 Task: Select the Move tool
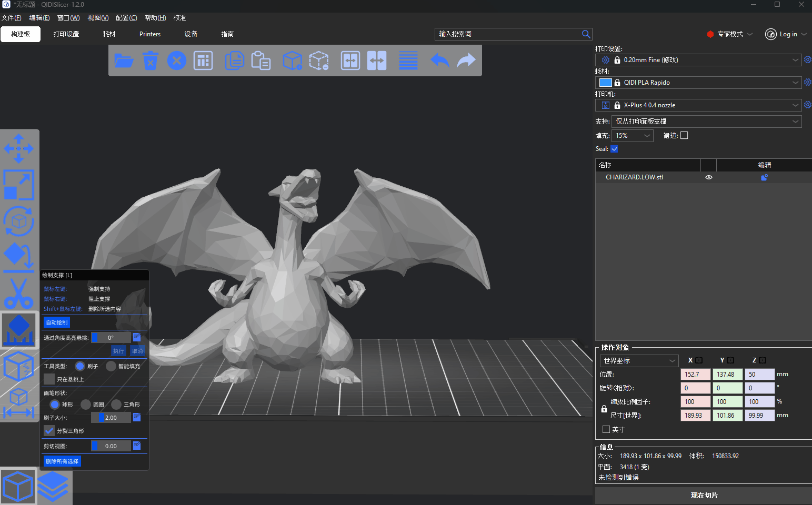point(18,148)
